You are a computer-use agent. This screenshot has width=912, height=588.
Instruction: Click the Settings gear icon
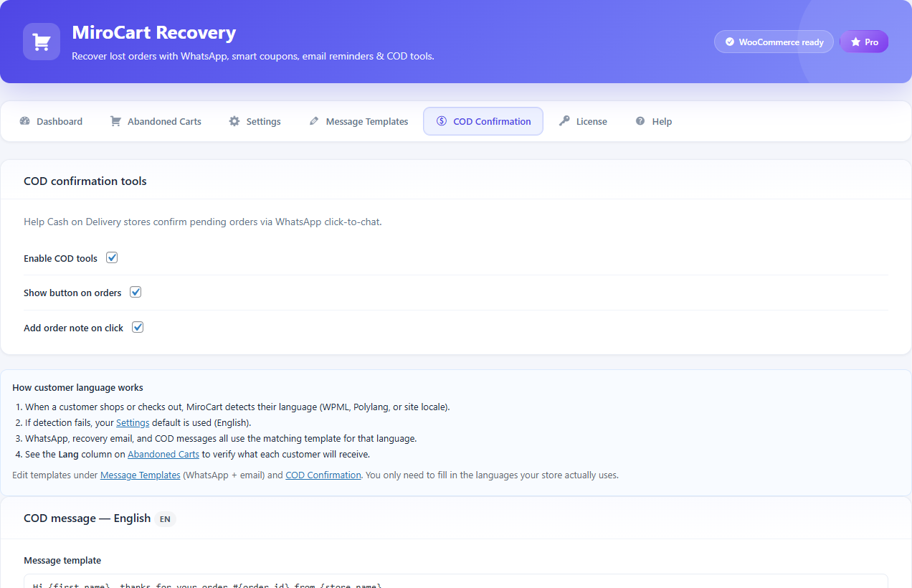point(234,121)
